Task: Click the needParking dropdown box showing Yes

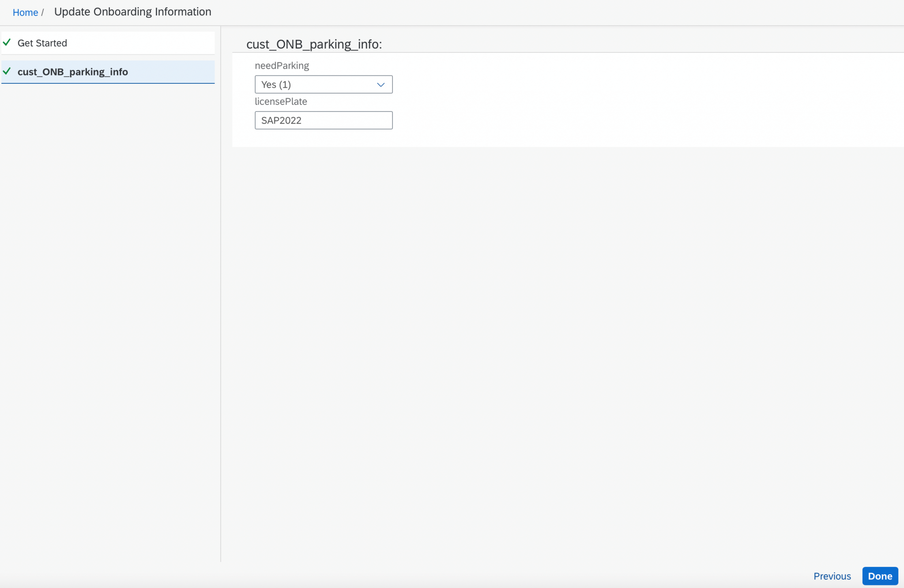Action: [x=323, y=84]
